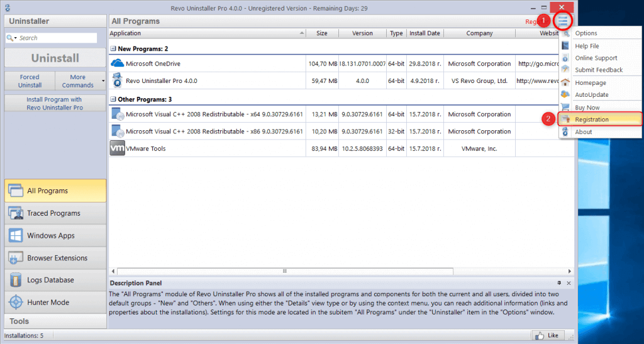Switch to Windows Apps module

pos(55,236)
